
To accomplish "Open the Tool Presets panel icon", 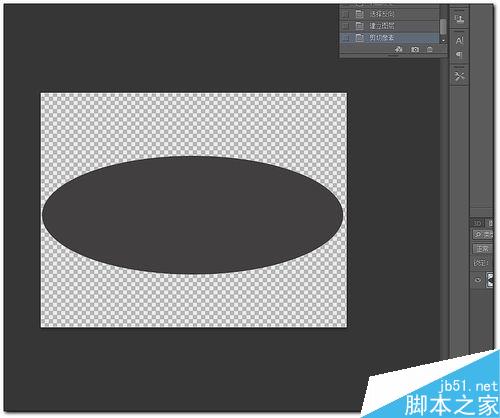I will pos(459,76).
